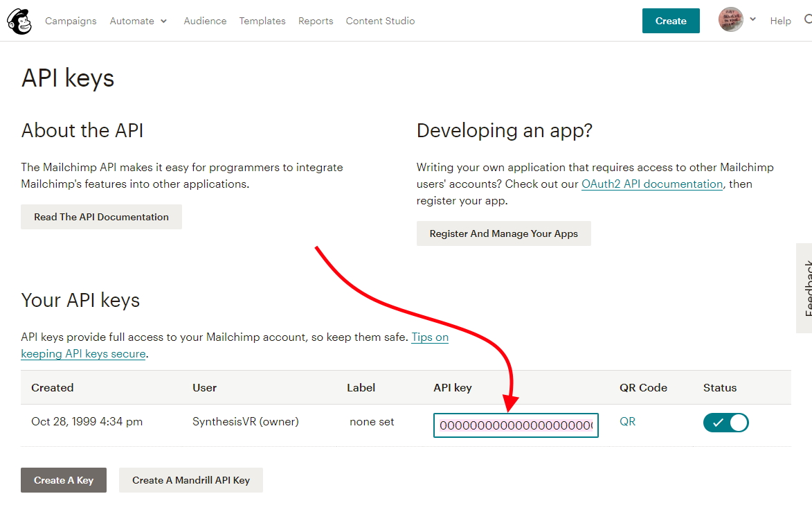Expand the Automate menu arrow
Viewport: 812px width, 530px height.
tap(163, 21)
